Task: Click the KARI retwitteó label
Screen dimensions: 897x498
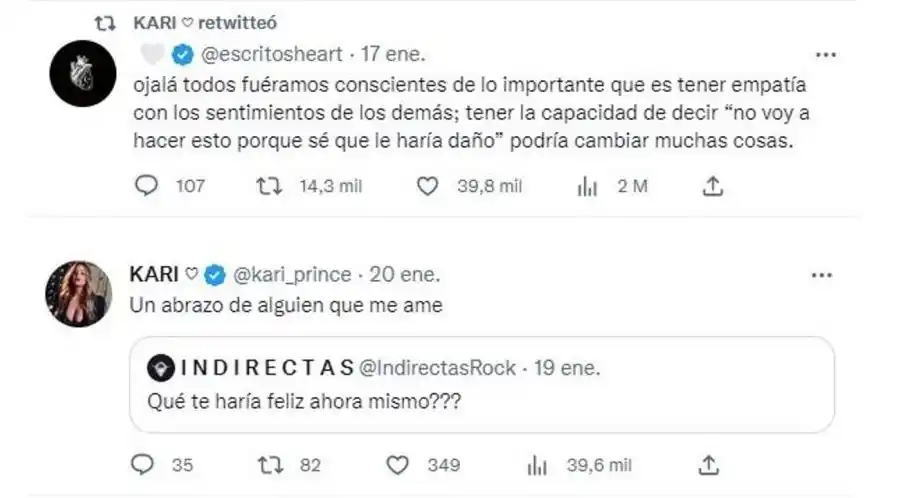Action: click(x=190, y=21)
